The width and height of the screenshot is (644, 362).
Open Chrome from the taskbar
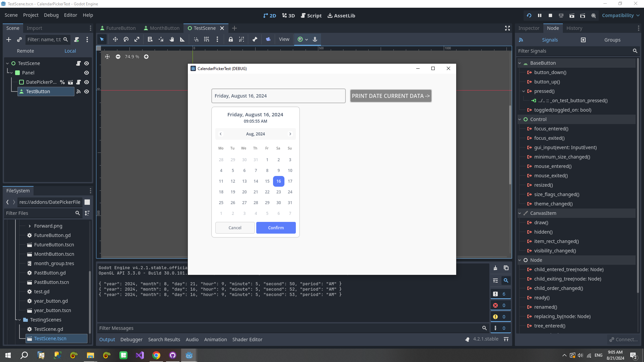[156, 355]
